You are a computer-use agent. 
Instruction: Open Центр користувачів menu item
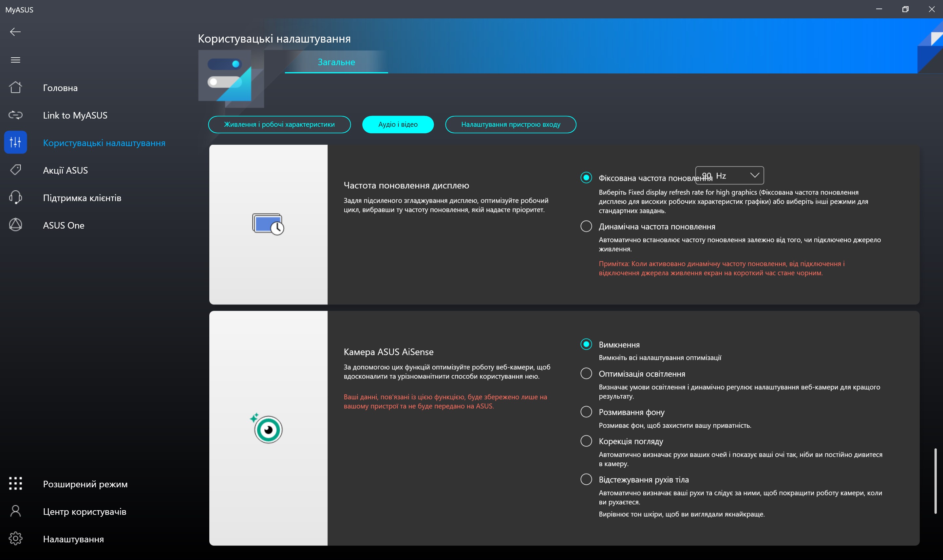pos(85,511)
